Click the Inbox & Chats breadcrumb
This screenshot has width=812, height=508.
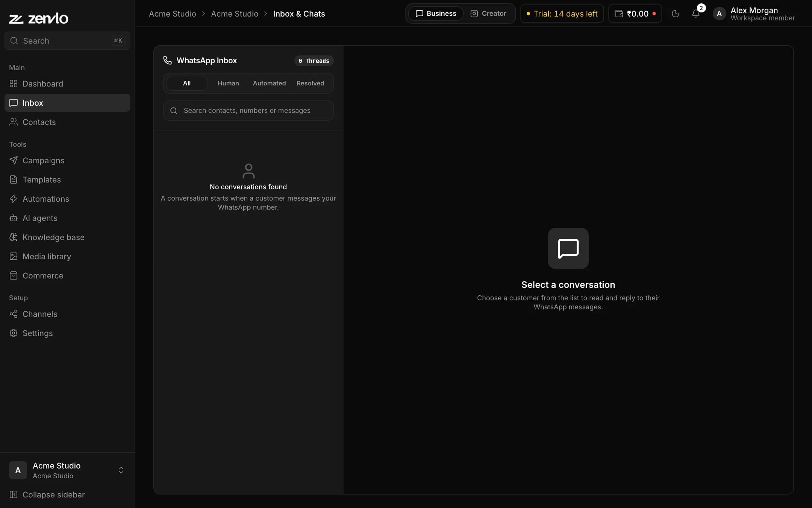point(299,14)
